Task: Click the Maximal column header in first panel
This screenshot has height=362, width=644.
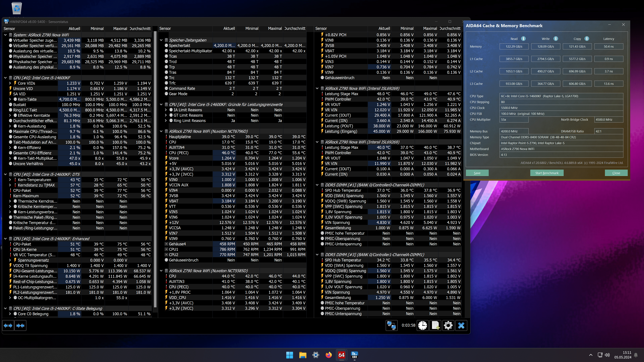Action: tap(120, 29)
